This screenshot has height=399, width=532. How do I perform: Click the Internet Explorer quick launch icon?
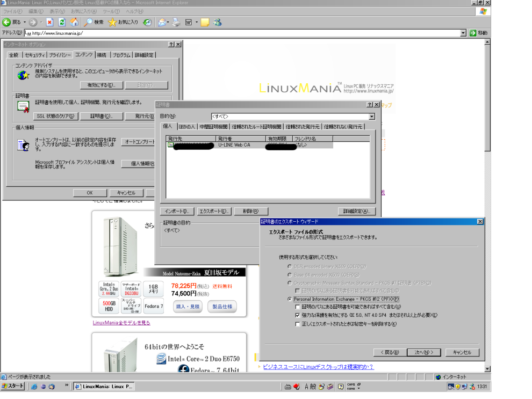(34, 386)
